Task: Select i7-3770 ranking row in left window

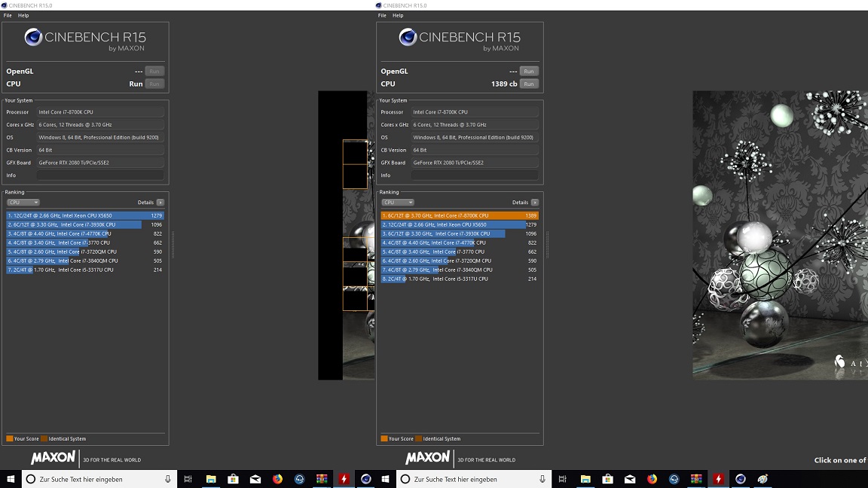Action: (x=85, y=242)
